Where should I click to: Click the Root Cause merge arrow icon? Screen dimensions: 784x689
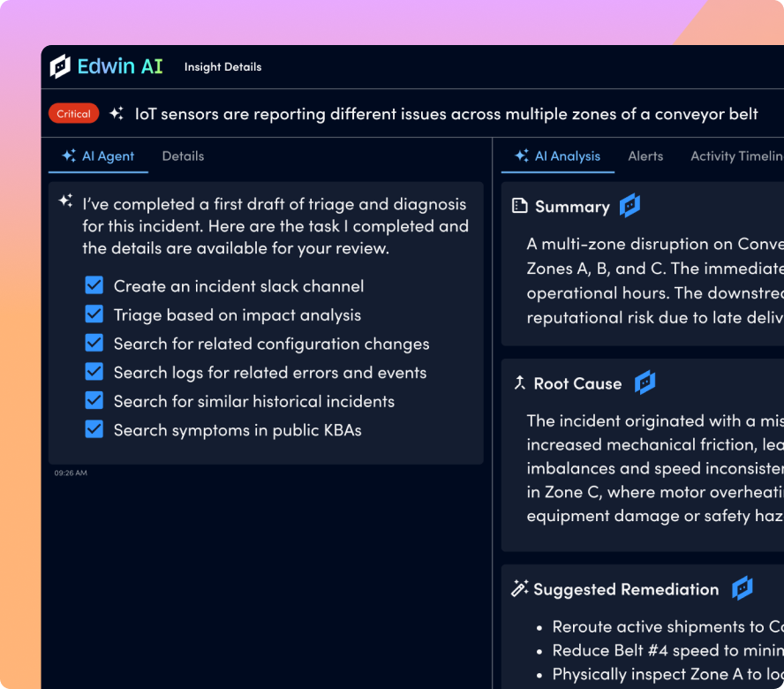[520, 382]
